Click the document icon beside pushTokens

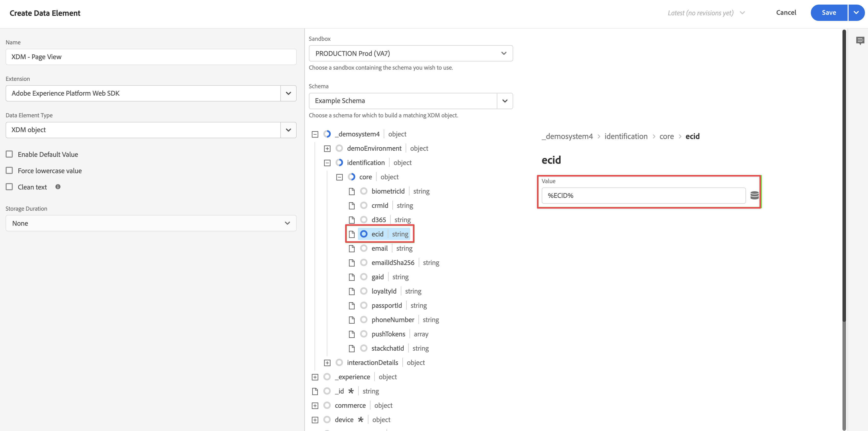tap(352, 334)
